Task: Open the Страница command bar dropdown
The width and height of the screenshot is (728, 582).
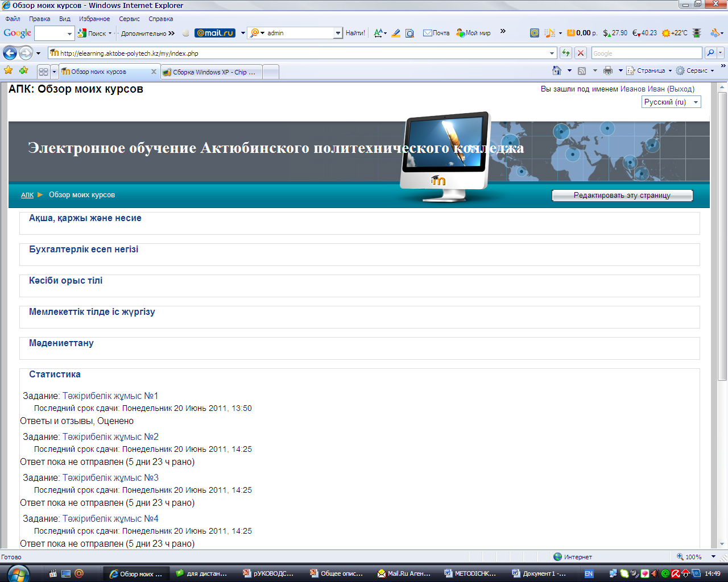Action: click(x=650, y=71)
